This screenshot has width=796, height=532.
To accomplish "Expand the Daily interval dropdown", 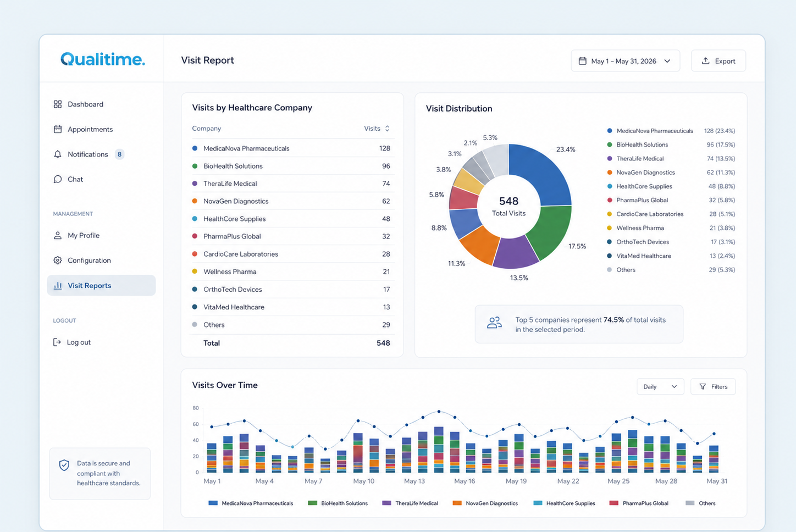I will 660,387.
